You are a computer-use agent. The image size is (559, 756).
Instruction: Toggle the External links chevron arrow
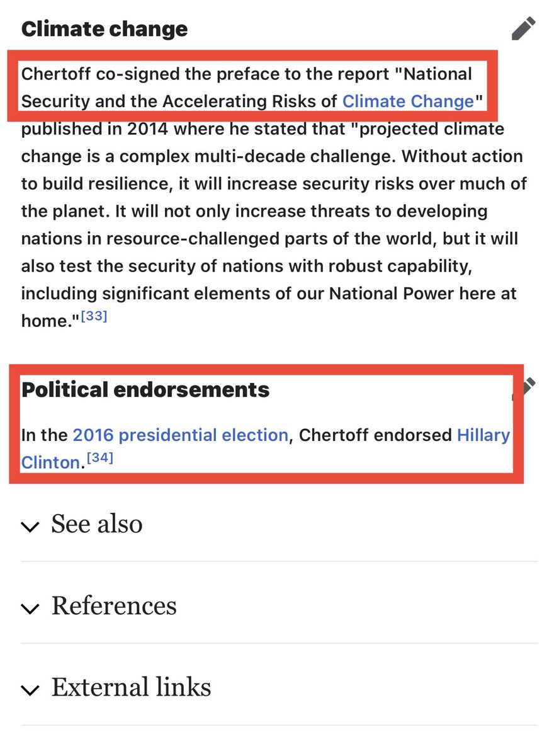point(30,690)
